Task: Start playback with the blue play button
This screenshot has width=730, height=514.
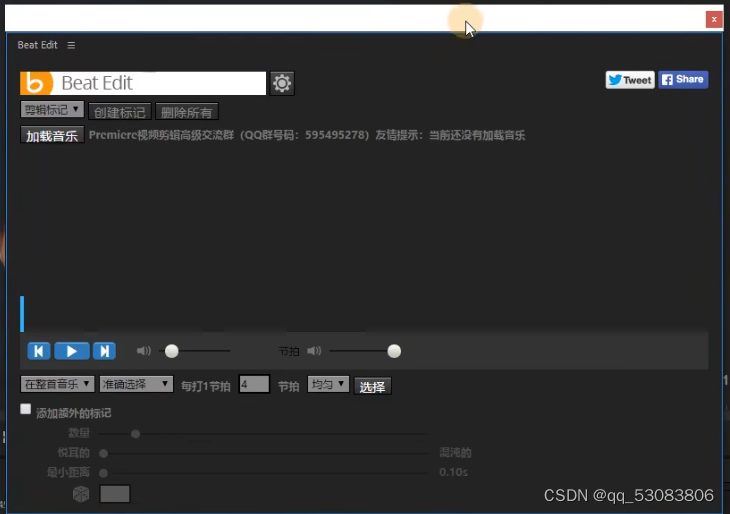Action: coord(72,351)
